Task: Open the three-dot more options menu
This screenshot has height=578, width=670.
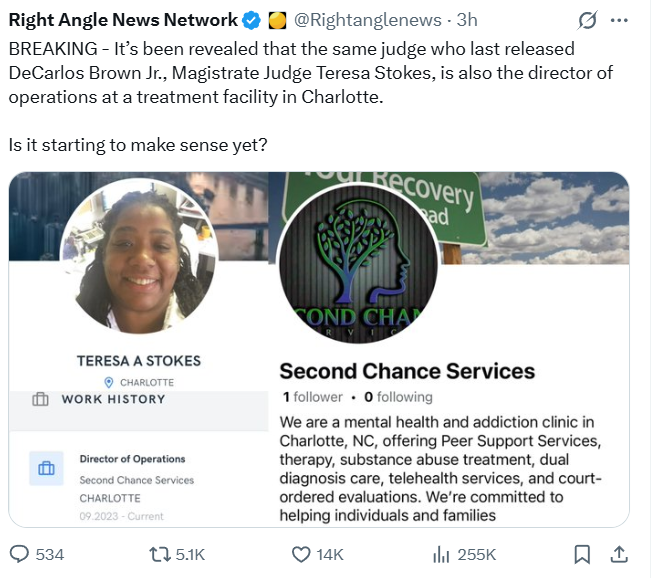Action: point(619,20)
